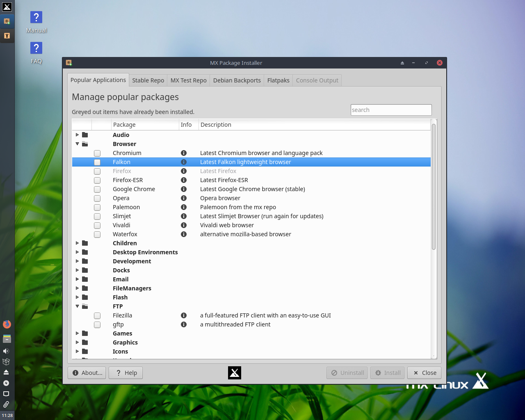The height and width of the screenshot is (420, 525).
Task: Enable the Google Chrome checkbox
Action: coord(97,189)
